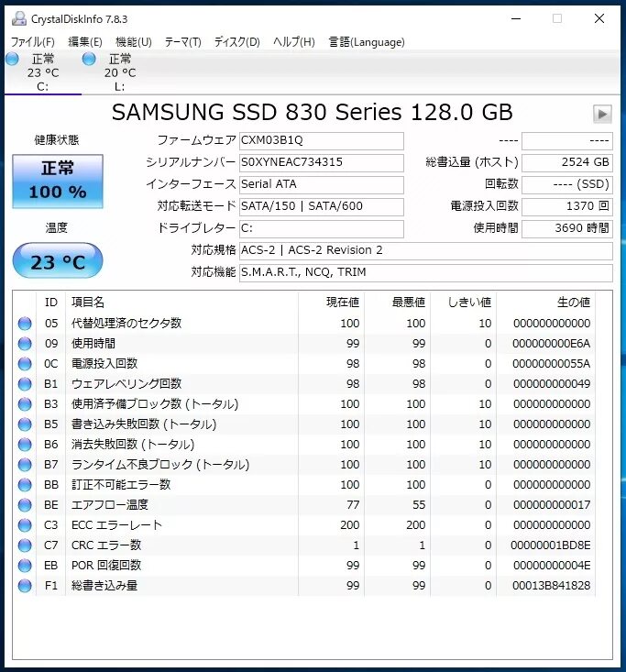
Task: Open the 編集(E) menu
Action: click(85, 42)
